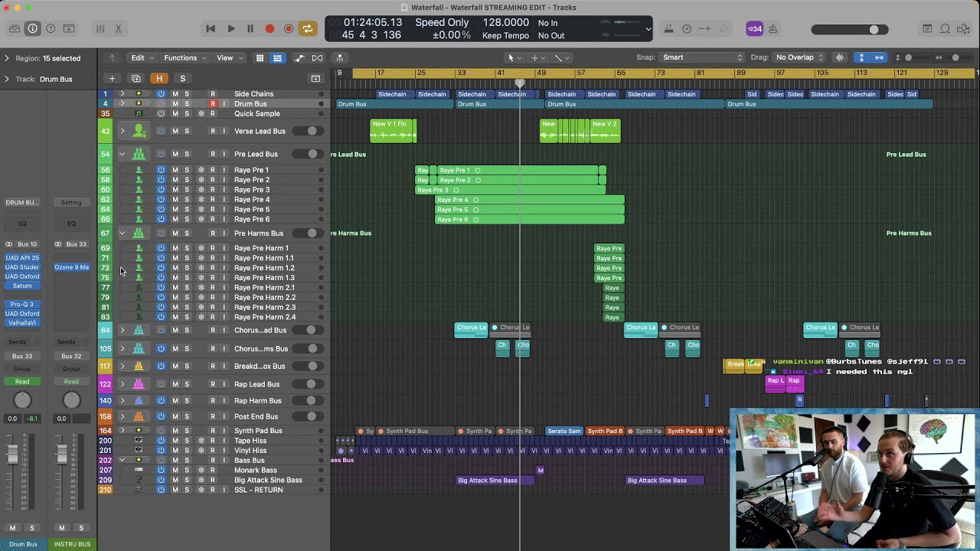Toggle horizontal auto zoom button
This screenshot has height=551, width=980.
pos(879,57)
